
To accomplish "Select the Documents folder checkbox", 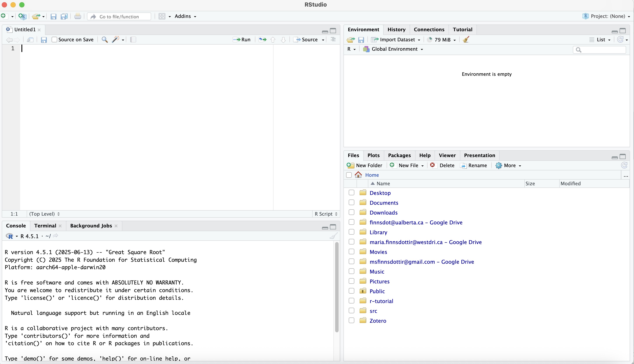I will click(x=351, y=202).
